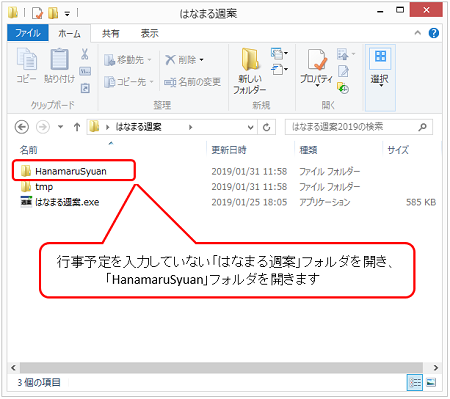The image size is (450, 399).
Task: Click the horizontal scrollbar track
Action: tap(221, 367)
